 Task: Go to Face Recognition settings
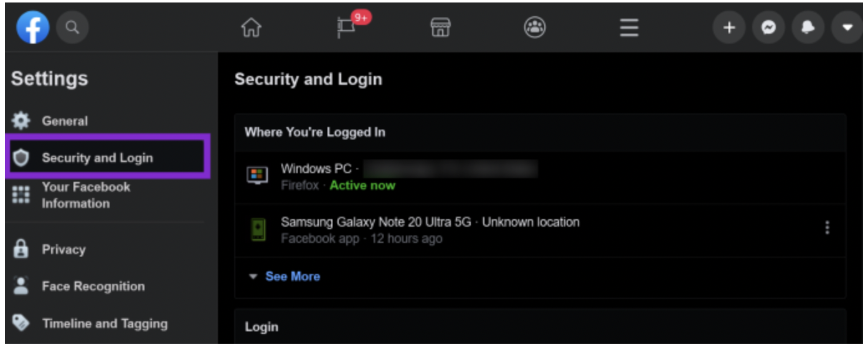pyautogui.click(x=93, y=286)
